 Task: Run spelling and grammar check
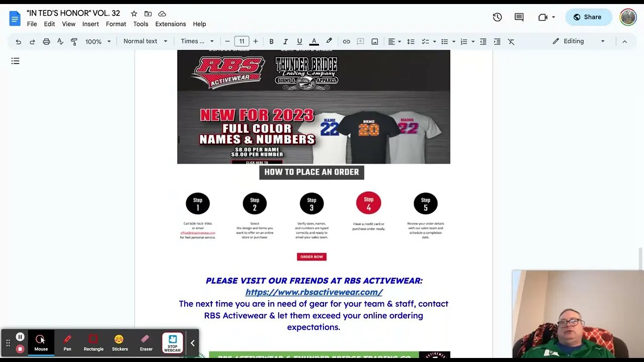(60, 42)
